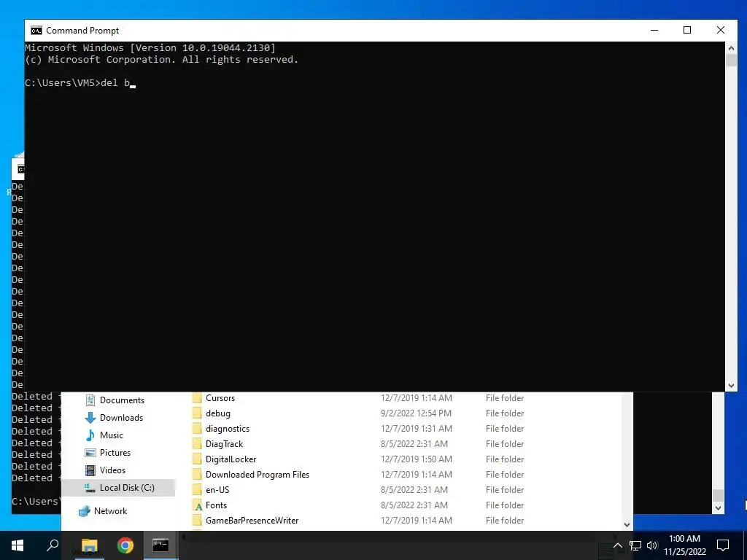
Task: Click the Music note icon
Action: point(90,435)
